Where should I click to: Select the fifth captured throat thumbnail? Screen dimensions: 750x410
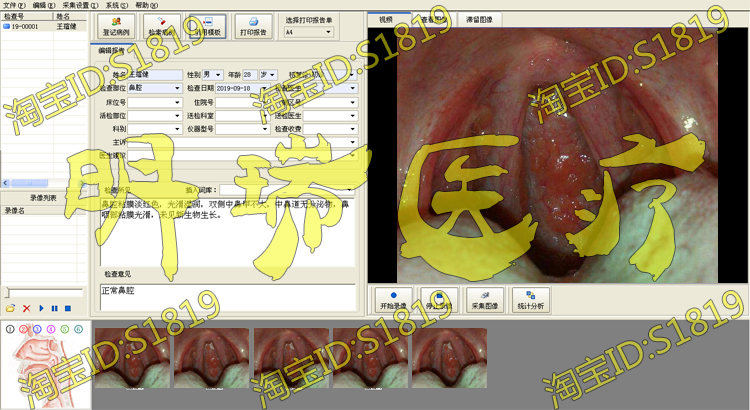tap(450, 358)
